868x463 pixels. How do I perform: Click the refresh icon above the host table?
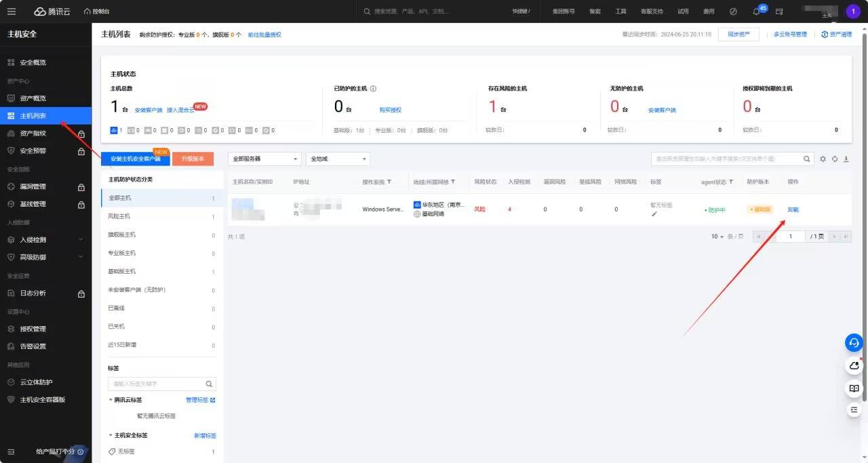[x=835, y=159]
